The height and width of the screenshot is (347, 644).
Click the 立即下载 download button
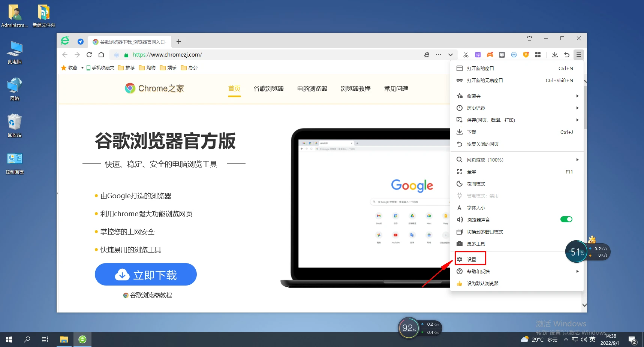pyautogui.click(x=146, y=275)
